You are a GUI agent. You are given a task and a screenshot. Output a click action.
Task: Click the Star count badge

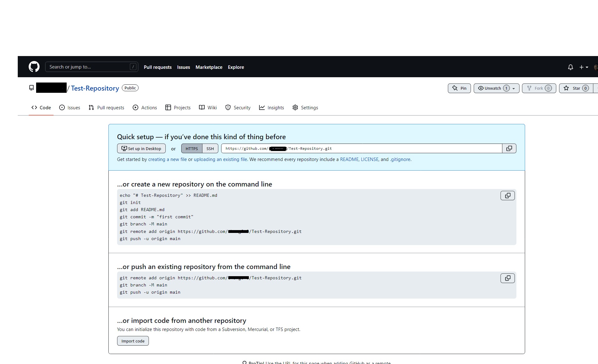[x=586, y=88]
